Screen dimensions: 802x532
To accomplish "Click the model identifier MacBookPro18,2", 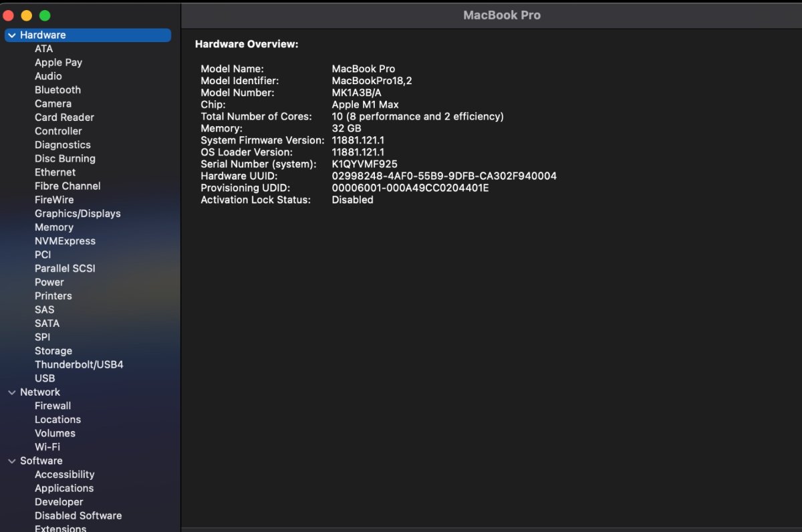I will (372, 81).
